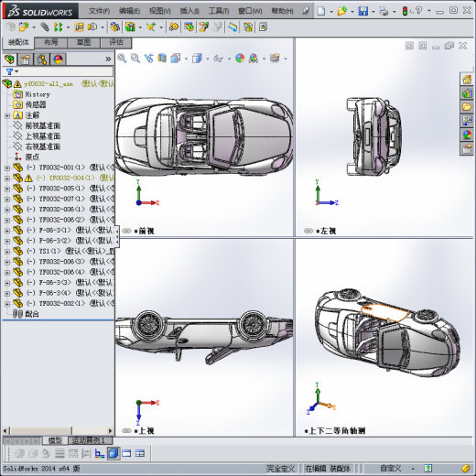
Task: Expand the YF0032-001<1> component node
Action: [x=7, y=168]
